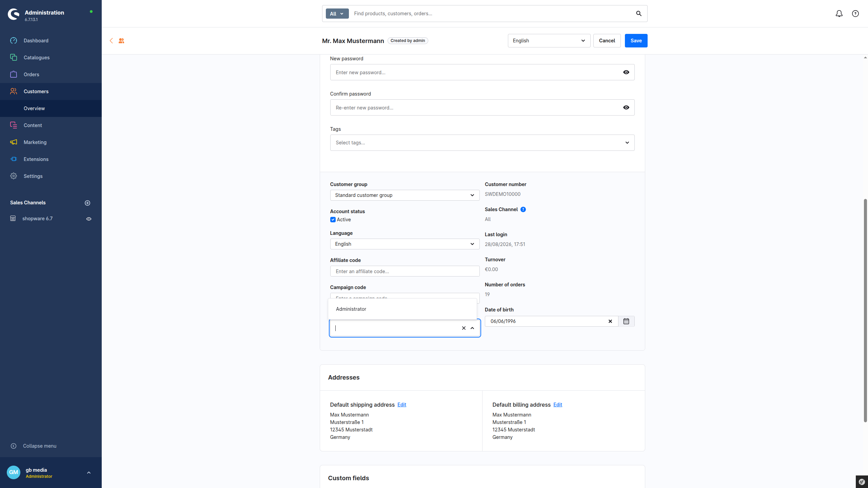Screen dimensions: 868x488
Task: Open the Customer group dropdown
Action: point(405,195)
